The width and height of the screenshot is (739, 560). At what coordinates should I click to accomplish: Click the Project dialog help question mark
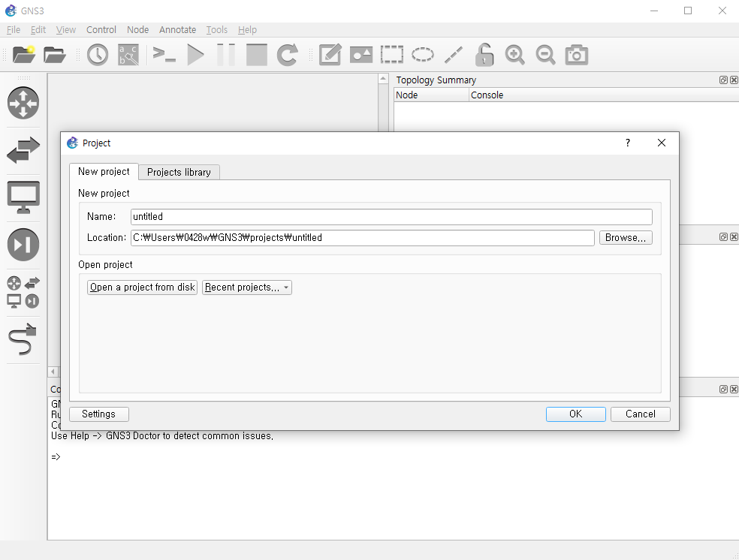tap(627, 143)
